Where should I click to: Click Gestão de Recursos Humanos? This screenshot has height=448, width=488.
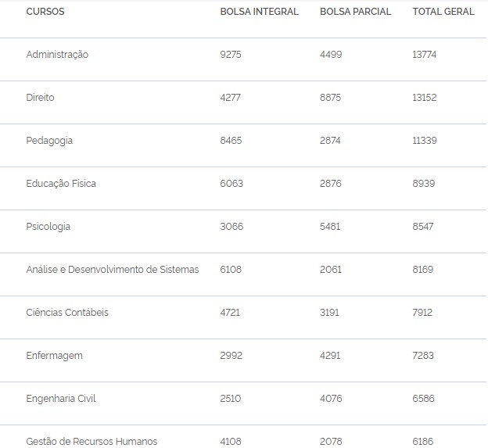click(x=91, y=442)
